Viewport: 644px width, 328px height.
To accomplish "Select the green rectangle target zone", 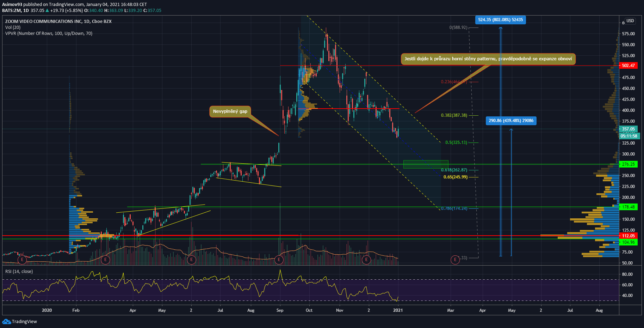I will 426,164.
